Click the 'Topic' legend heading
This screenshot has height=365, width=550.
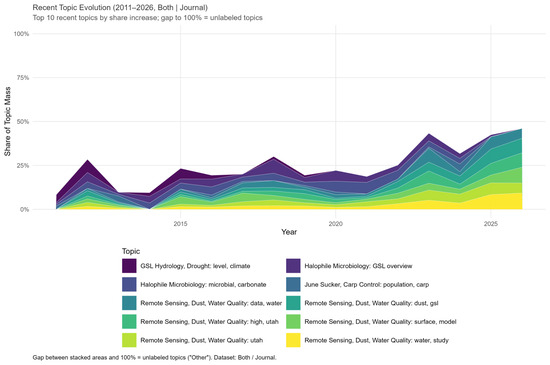point(131,251)
